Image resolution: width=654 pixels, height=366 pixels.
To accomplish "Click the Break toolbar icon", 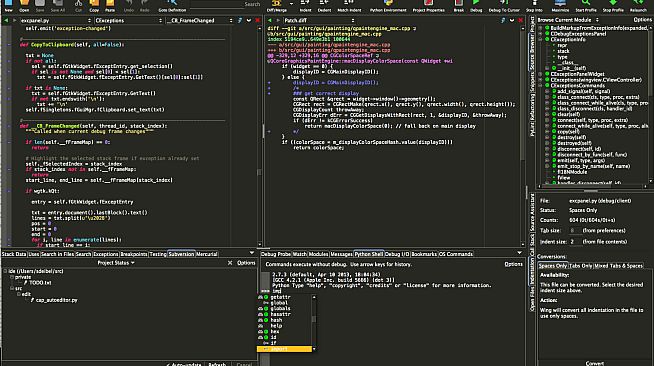I will (x=458, y=4).
